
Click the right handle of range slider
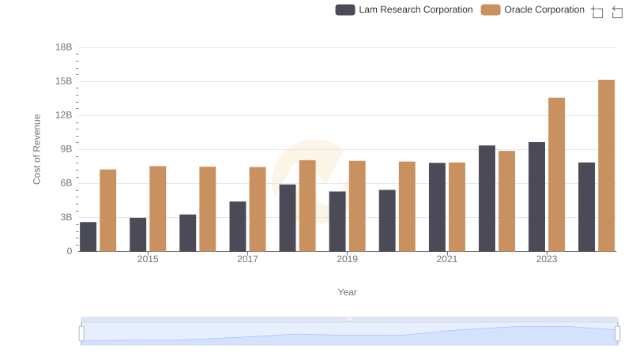(618, 334)
